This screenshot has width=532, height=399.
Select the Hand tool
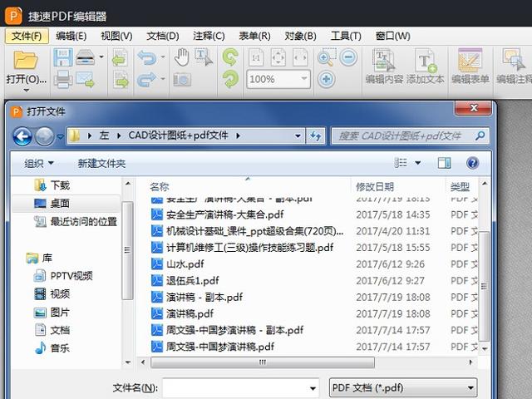(x=182, y=57)
